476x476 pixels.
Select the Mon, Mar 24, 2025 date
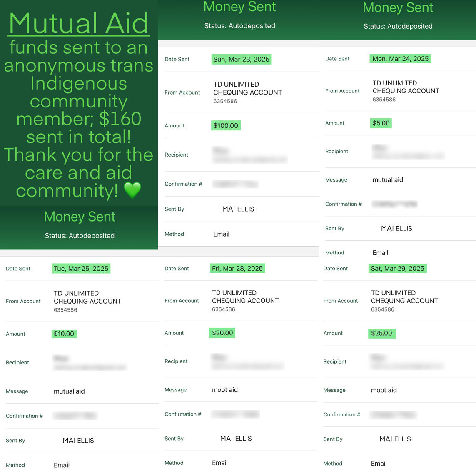[400, 59]
